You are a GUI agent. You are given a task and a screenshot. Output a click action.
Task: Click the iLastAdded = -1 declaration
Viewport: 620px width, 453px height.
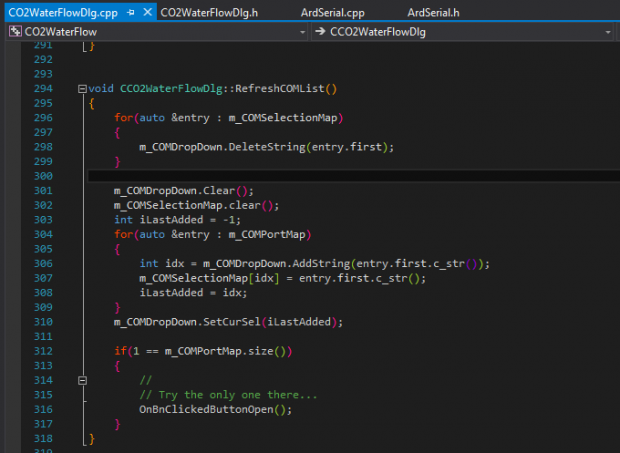pyautogui.click(x=177, y=220)
